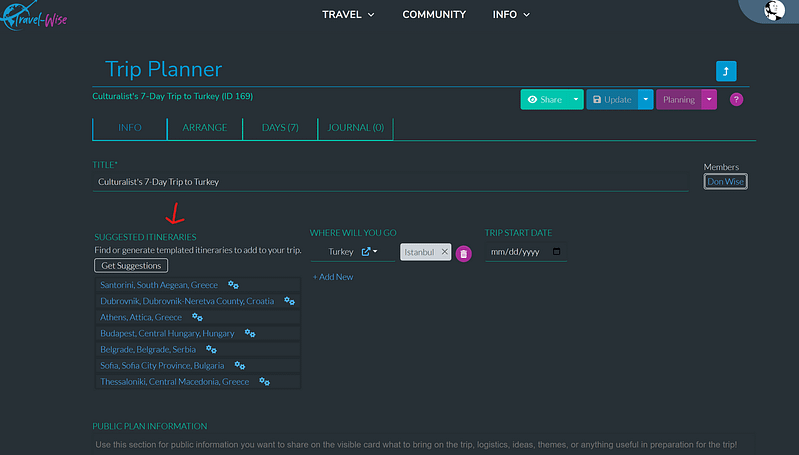Click the Don Wise member button
Viewport: 799px width, 455px height.
[x=725, y=181]
